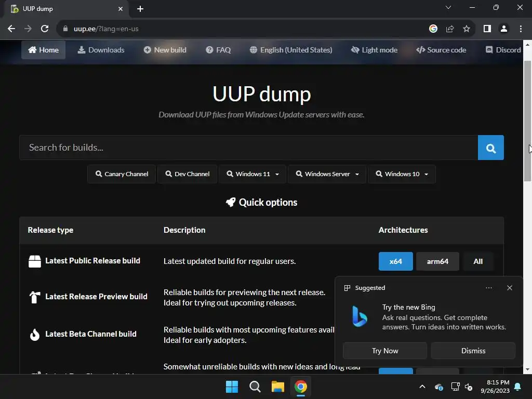
Task: Select arm64 for Latest Public Release build
Action: coord(437,261)
